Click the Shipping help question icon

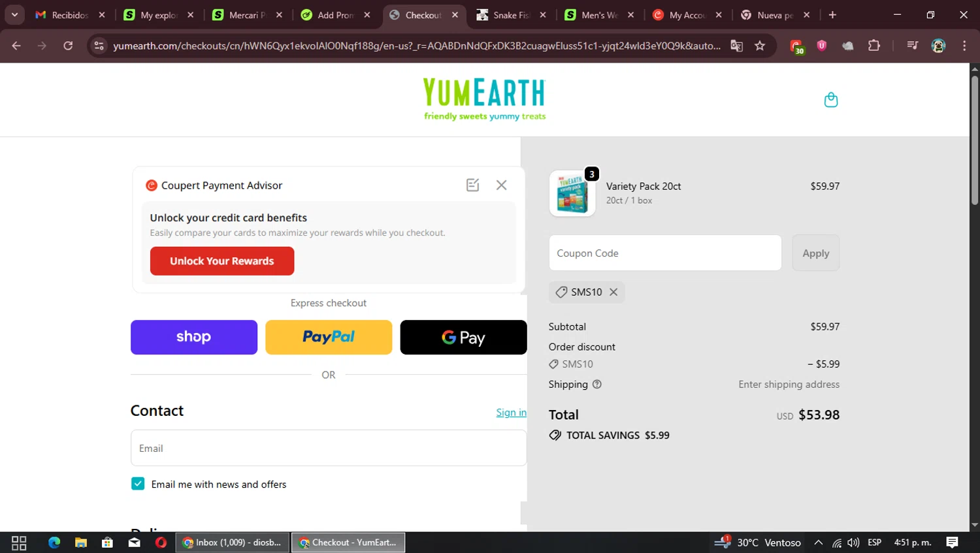click(596, 385)
